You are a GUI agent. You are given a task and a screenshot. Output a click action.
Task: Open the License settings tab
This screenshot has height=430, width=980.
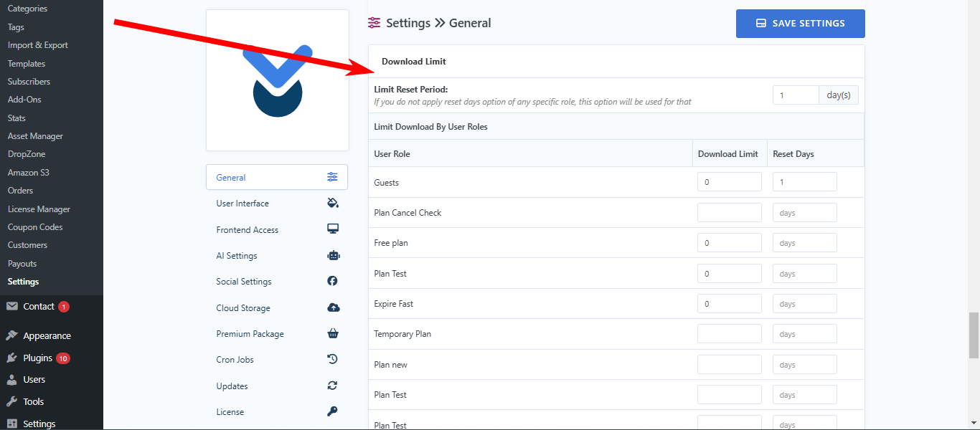coord(277,412)
